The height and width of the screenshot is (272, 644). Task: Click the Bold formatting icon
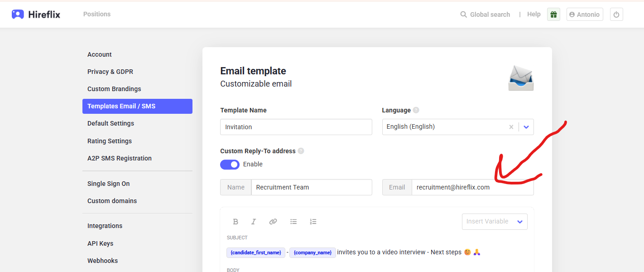point(235,222)
